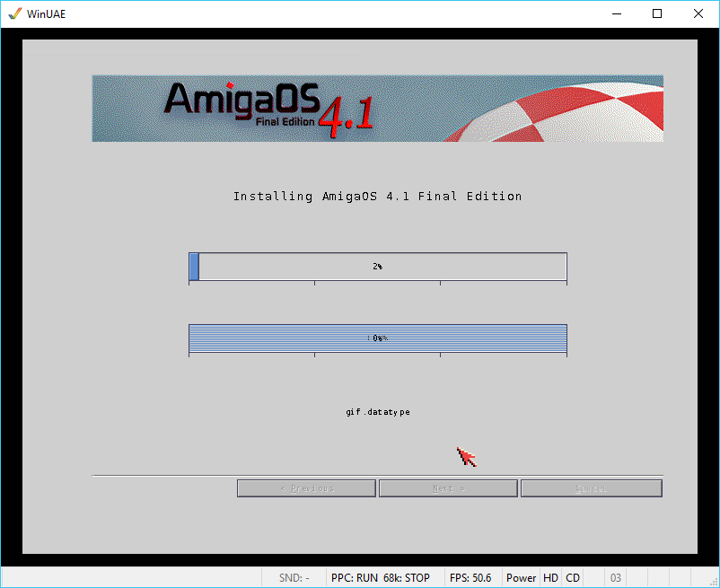Click the Installing AmigaOS 4.1 Final Edition heading
720x588 pixels.
coord(377,197)
